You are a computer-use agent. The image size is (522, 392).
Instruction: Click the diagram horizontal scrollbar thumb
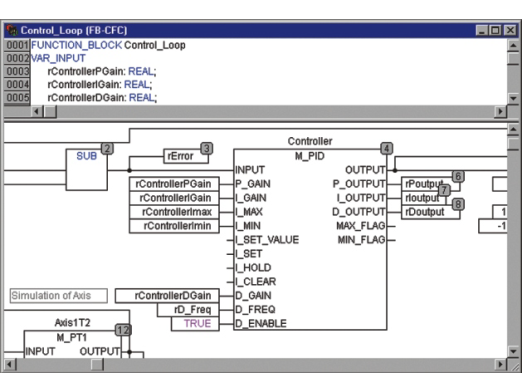click(97, 365)
